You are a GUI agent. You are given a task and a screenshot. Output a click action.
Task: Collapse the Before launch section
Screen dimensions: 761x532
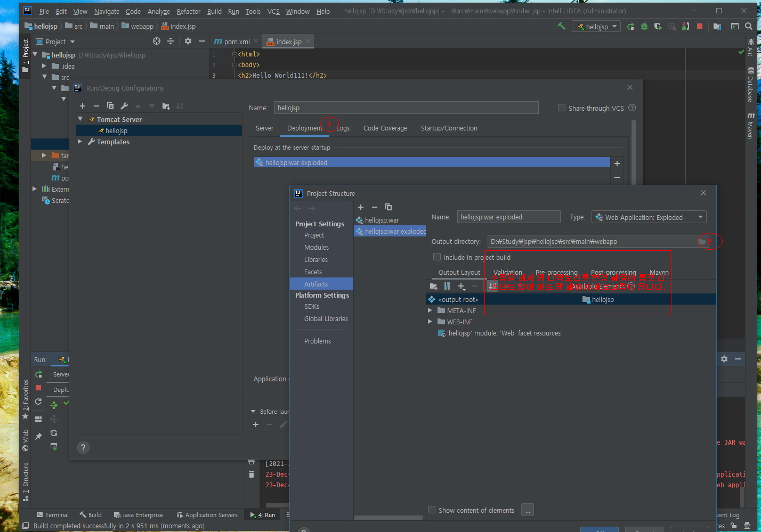pos(253,412)
